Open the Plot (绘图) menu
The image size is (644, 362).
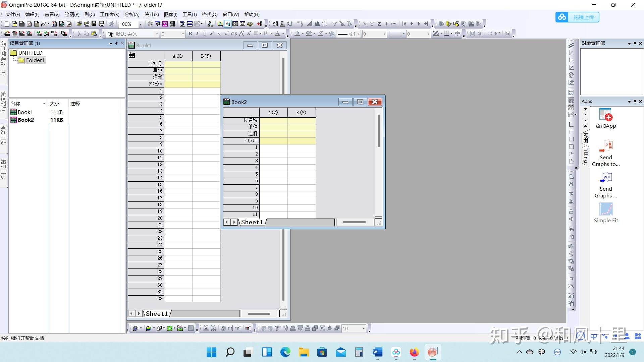click(72, 14)
